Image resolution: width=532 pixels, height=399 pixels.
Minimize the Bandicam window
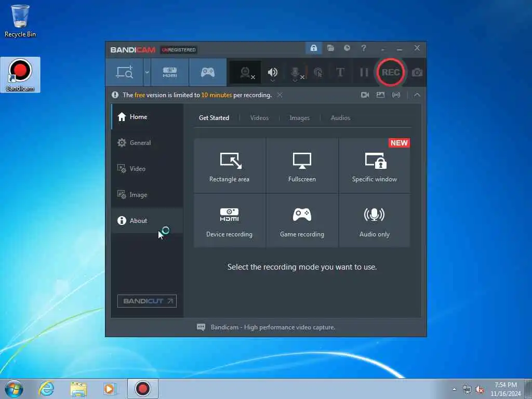[400, 48]
